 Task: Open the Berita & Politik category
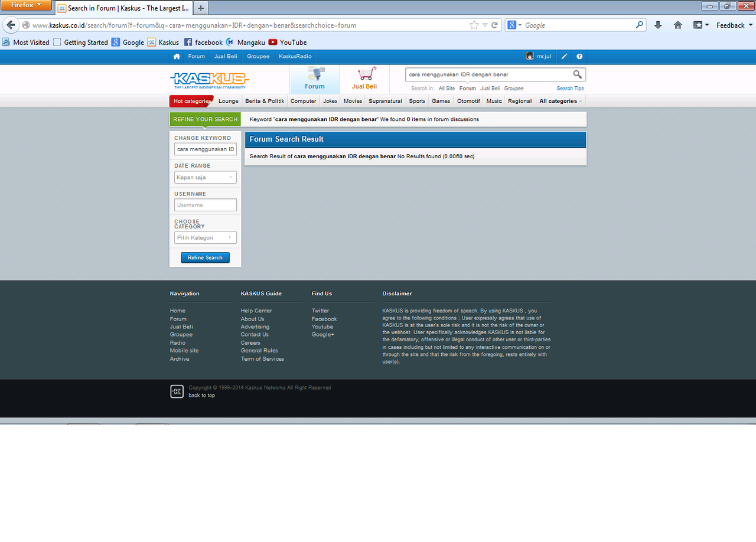click(265, 101)
